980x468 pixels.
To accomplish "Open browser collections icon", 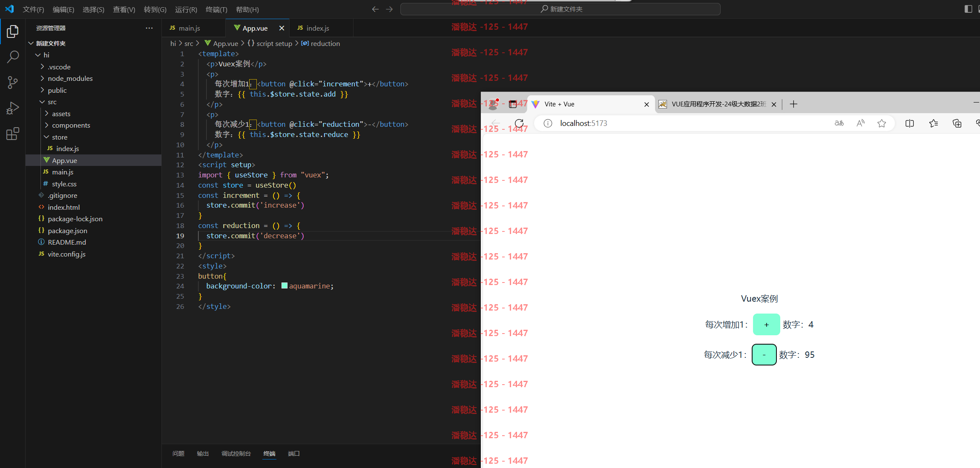I will pyautogui.click(x=957, y=123).
